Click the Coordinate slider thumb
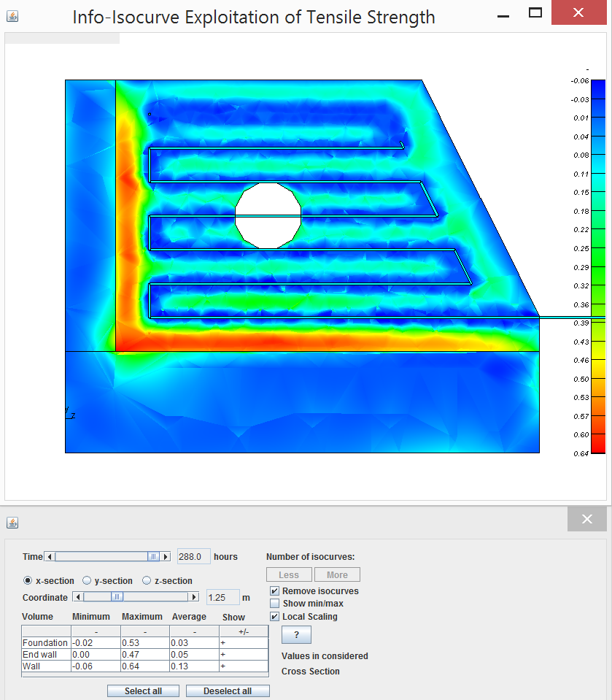 [117, 597]
